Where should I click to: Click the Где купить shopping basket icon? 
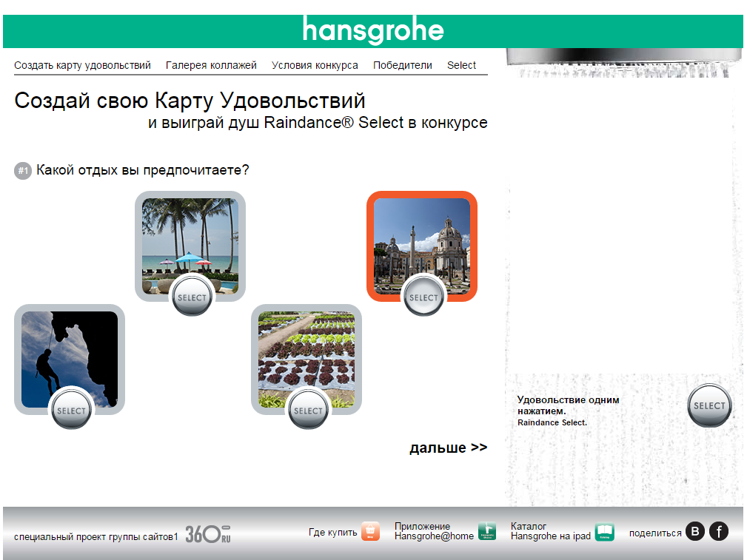click(x=370, y=530)
